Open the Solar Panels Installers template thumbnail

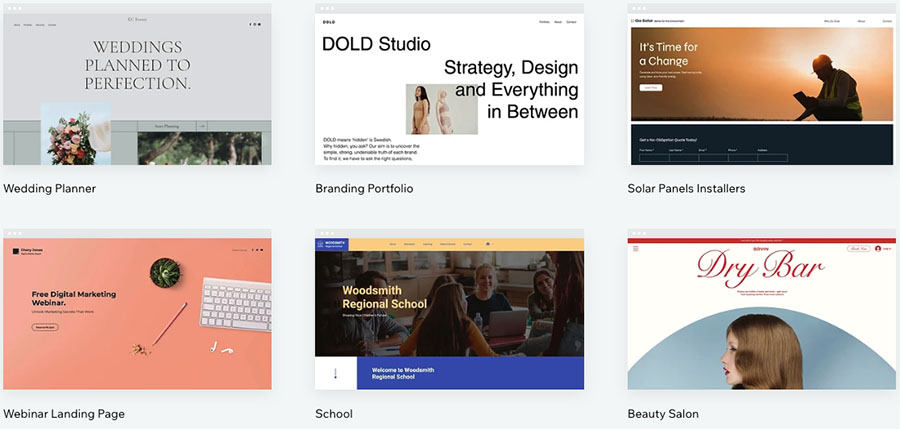coord(762,84)
